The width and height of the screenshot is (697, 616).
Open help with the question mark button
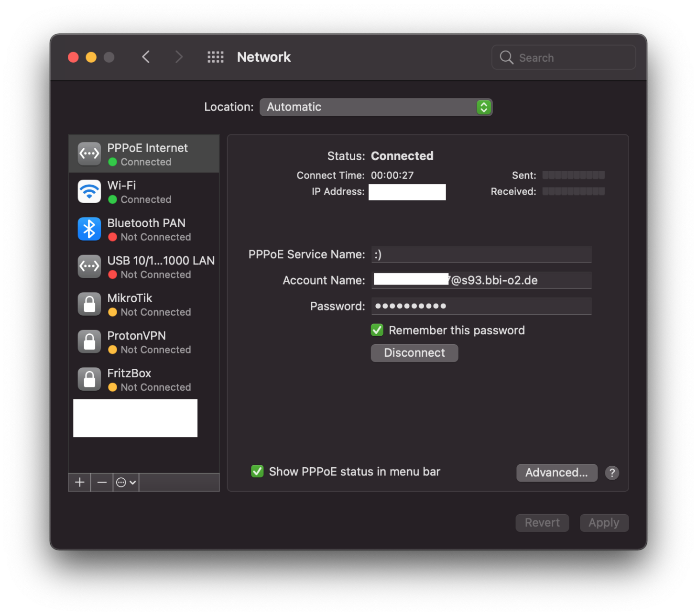click(612, 473)
